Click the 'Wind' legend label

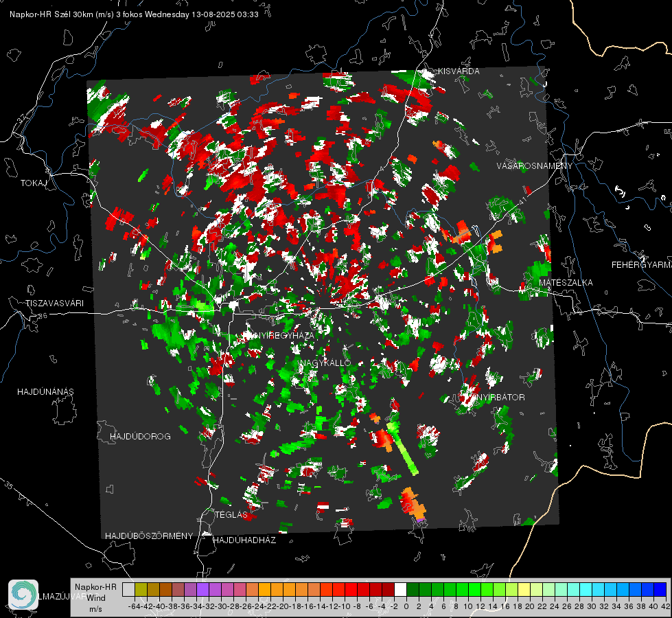pos(96,598)
